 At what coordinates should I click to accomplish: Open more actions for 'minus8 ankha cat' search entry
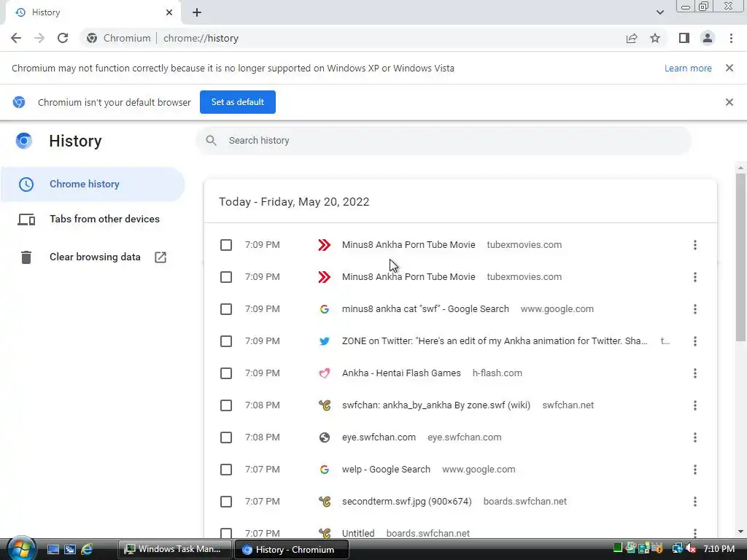(695, 309)
